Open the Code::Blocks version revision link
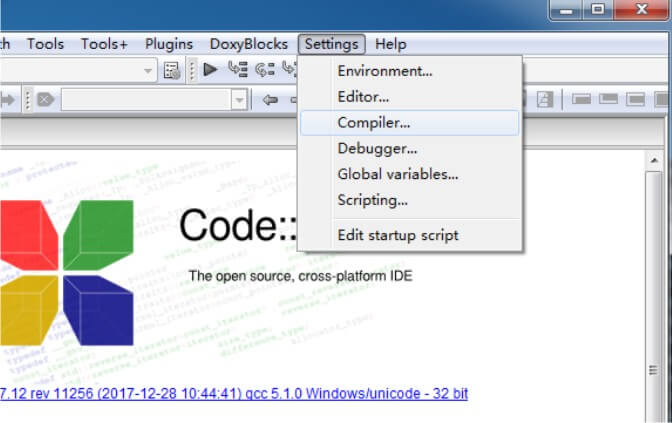 [x=234, y=394]
